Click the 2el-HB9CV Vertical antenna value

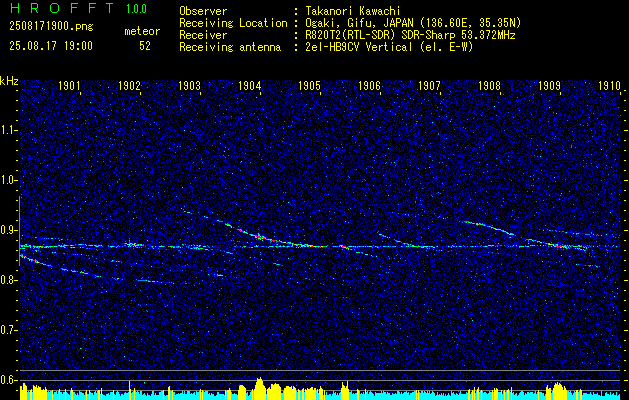(390, 47)
